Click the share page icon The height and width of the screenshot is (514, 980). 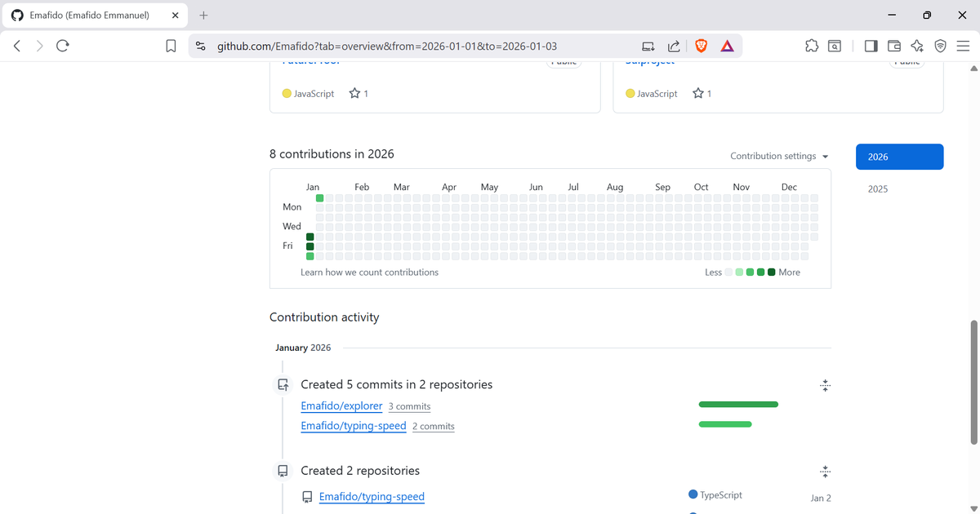[674, 47]
